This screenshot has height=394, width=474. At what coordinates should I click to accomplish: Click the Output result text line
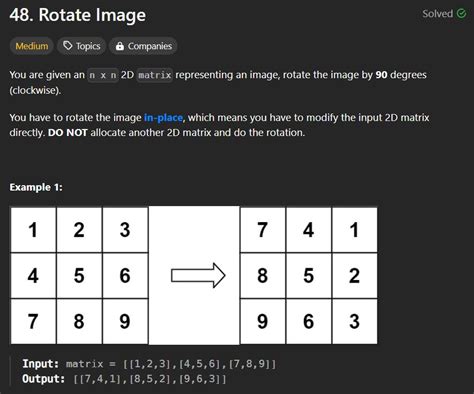(124, 379)
